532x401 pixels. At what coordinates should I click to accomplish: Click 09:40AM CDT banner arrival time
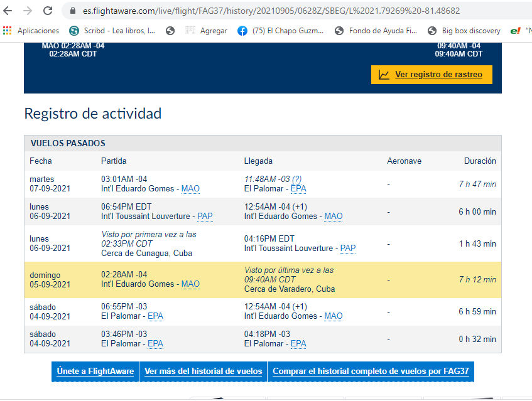tap(459, 54)
